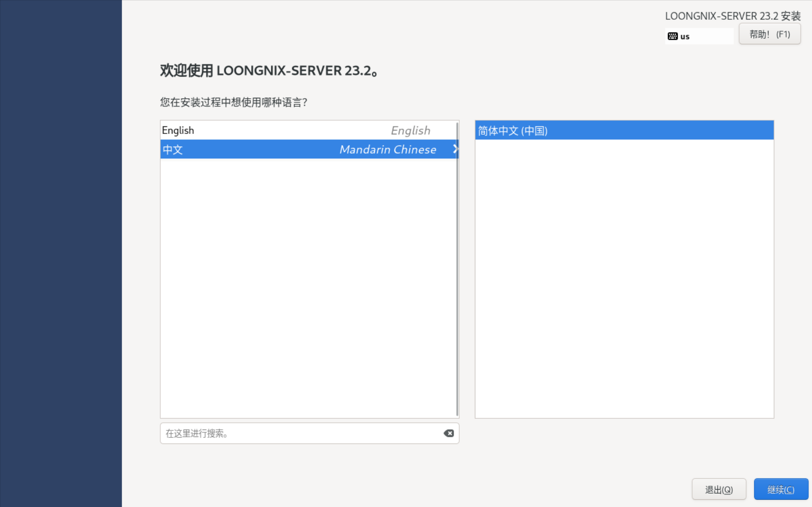Click the LOONGNIX-SERVER 23.2 安装 title text
Screen dimensions: 812x507
(x=732, y=16)
